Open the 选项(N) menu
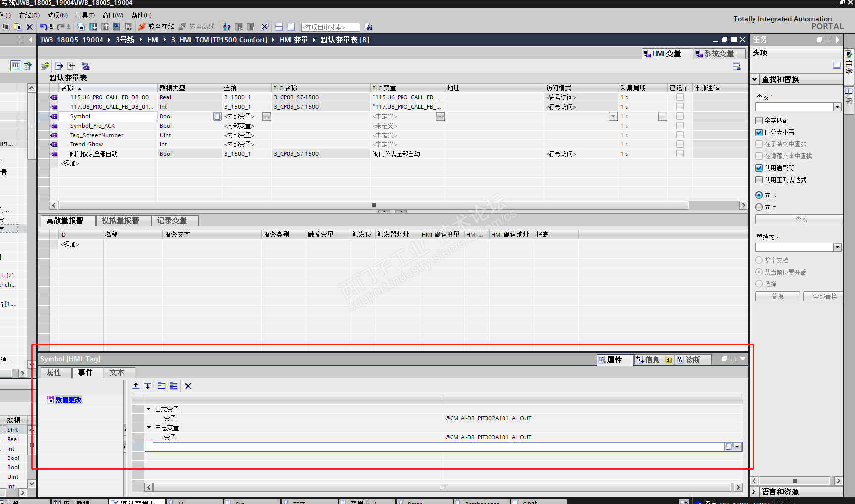The image size is (855, 504). [x=58, y=15]
